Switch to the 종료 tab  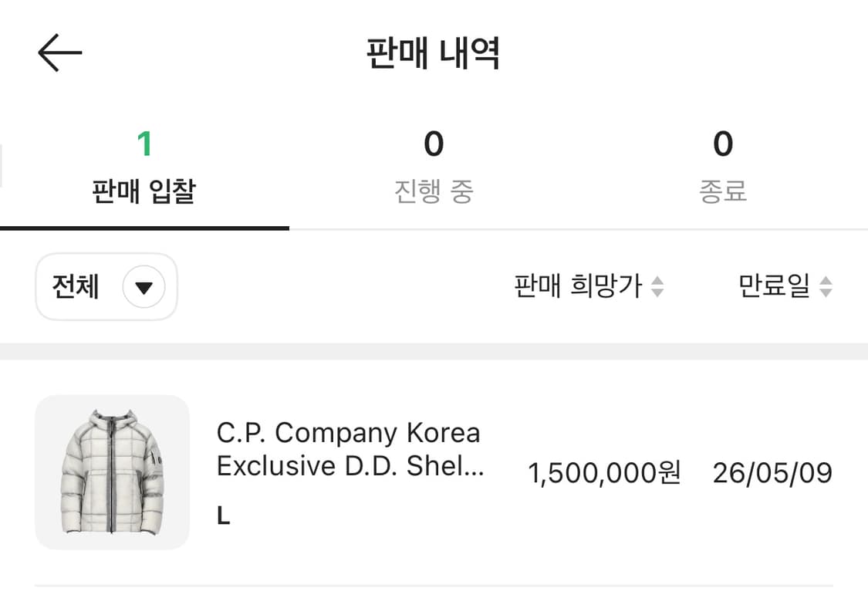coord(724,166)
